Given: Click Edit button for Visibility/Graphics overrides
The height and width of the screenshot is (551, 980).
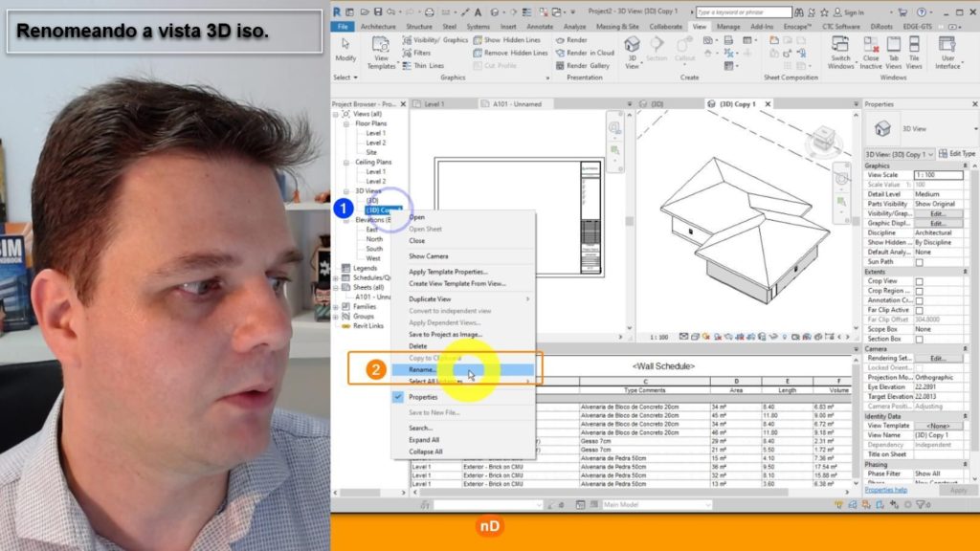Looking at the screenshot, I should 937,213.
